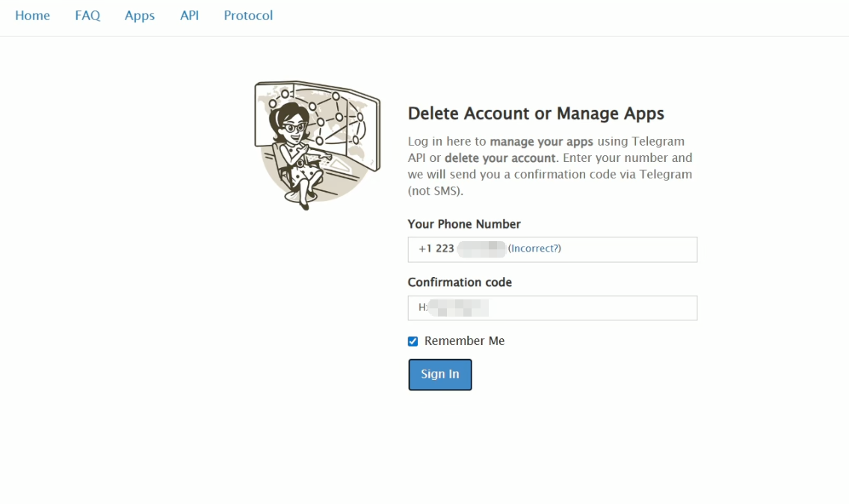Open the Home link in navigation
The width and height of the screenshot is (849, 504).
(x=32, y=16)
